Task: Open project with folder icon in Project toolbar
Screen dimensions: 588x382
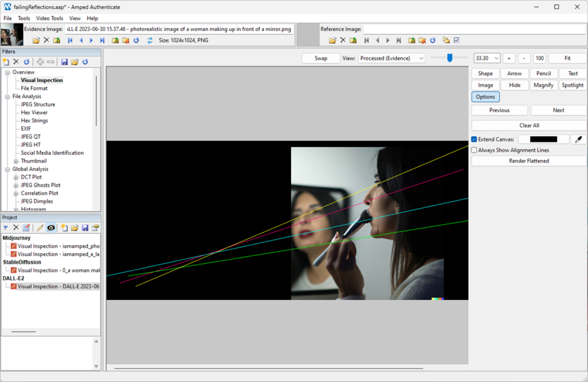Action: [x=75, y=228]
